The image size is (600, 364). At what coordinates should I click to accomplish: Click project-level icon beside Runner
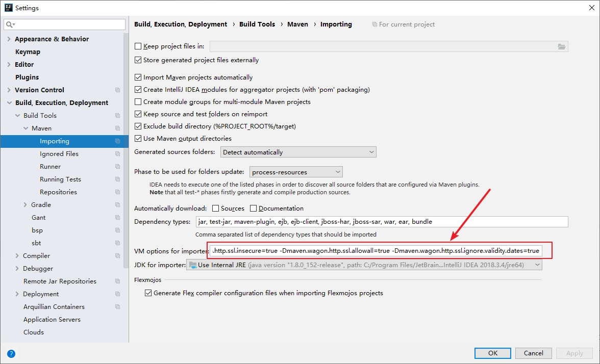117,167
